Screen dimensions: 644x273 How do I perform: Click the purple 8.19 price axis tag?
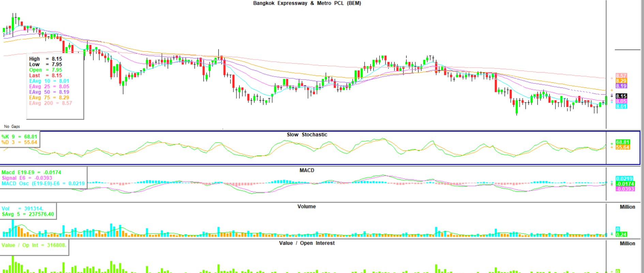(621, 86)
